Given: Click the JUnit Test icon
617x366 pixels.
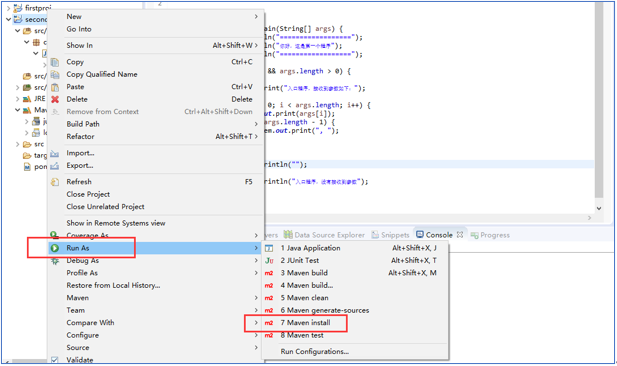Looking at the screenshot, I should click(269, 261).
